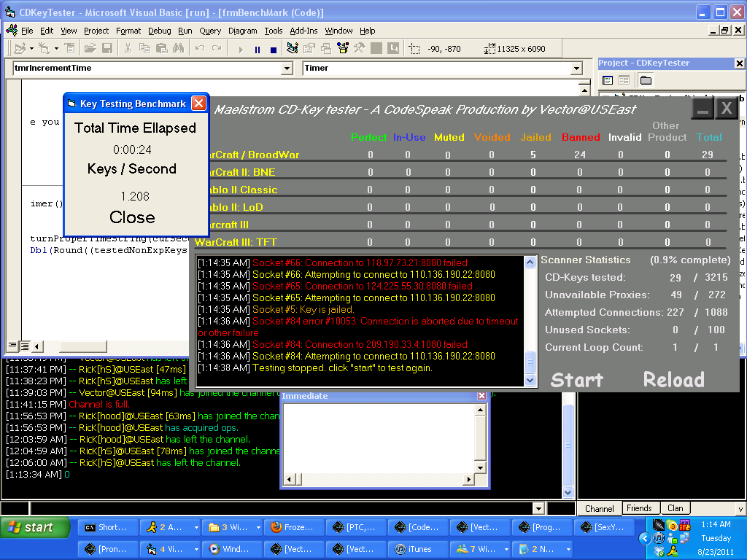
Task: Click Close in Key Testing Benchmark window
Action: [133, 217]
